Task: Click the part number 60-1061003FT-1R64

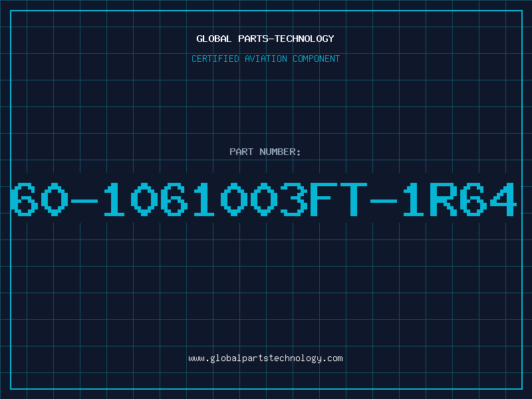Action: pyautogui.click(x=263, y=199)
